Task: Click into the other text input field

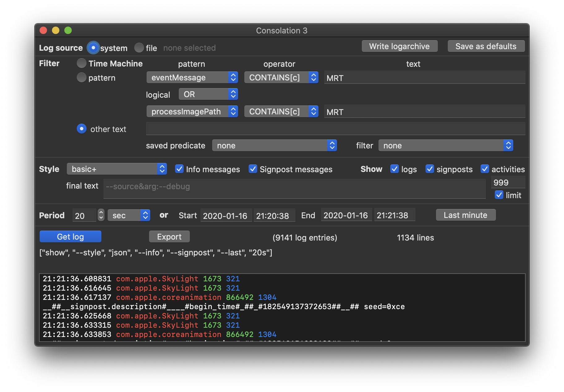Action: point(335,129)
